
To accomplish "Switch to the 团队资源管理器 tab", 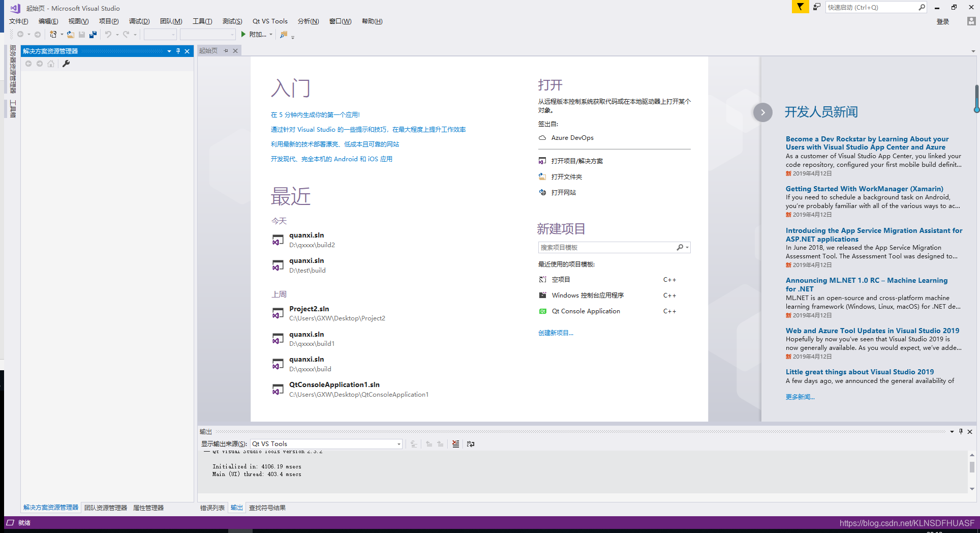I will click(106, 508).
